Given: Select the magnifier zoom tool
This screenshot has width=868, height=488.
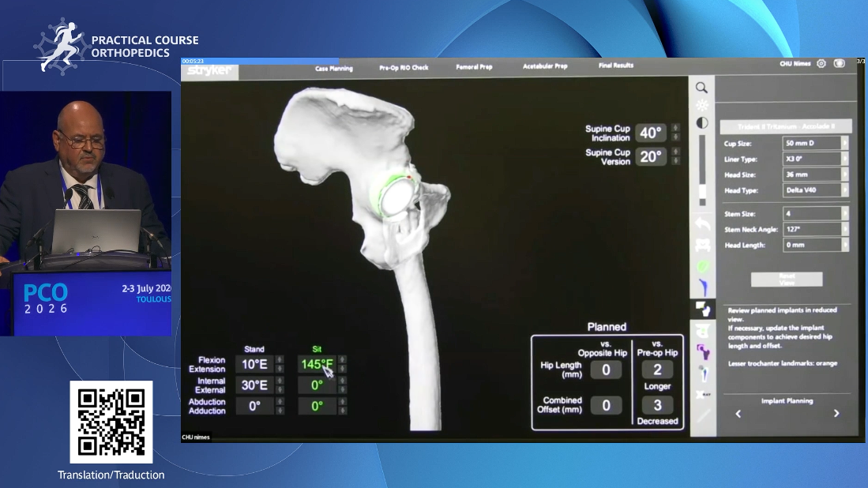Looking at the screenshot, I should coord(701,88).
